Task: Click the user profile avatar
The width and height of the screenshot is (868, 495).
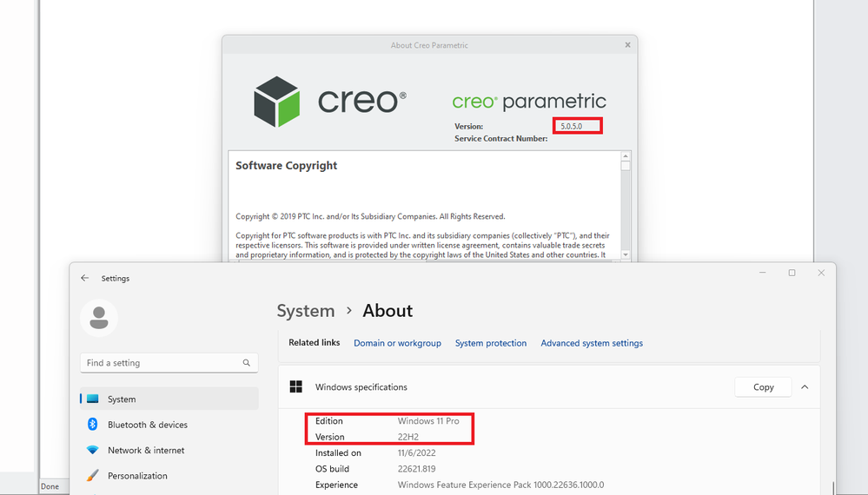Action: [x=99, y=318]
